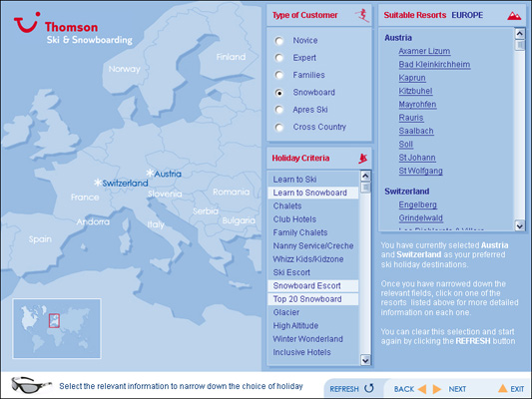
Task: Open the Kitzbuhel resort link
Action: click(415, 91)
